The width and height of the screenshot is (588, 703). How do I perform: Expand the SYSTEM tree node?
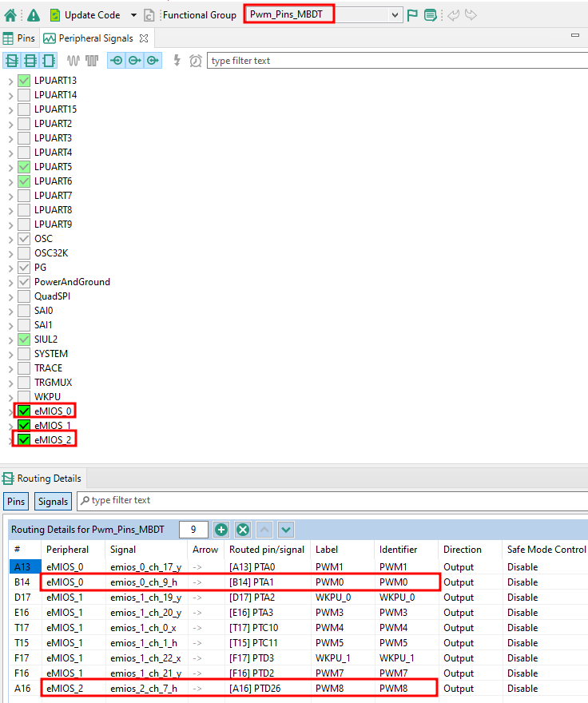pos(10,354)
